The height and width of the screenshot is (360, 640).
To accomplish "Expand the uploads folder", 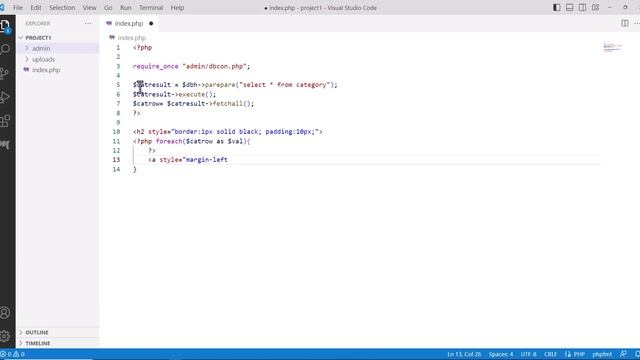I will click(43, 59).
